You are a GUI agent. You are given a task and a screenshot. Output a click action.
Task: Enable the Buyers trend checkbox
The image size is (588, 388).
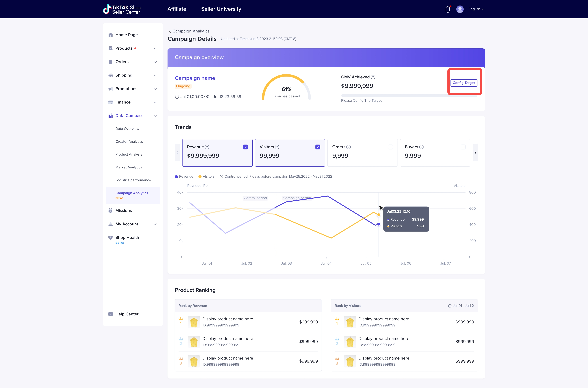coord(463,147)
